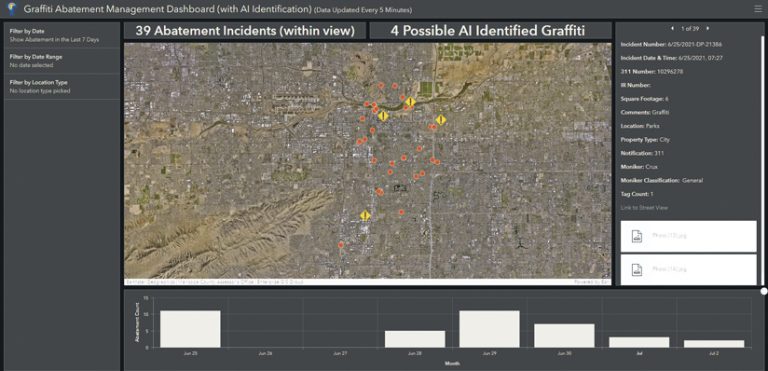Click the round white handle beside the chart
Screen dimensions: 768x371
pos(764,291)
